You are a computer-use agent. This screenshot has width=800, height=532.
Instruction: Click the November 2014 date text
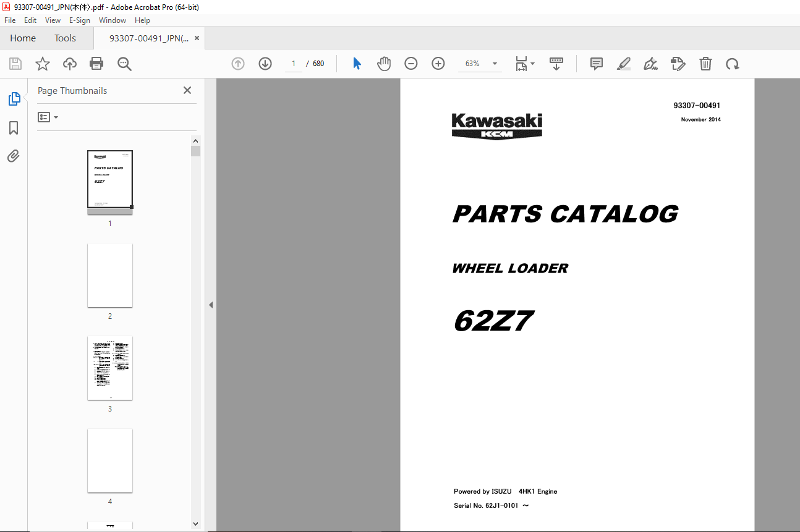[700, 119]
